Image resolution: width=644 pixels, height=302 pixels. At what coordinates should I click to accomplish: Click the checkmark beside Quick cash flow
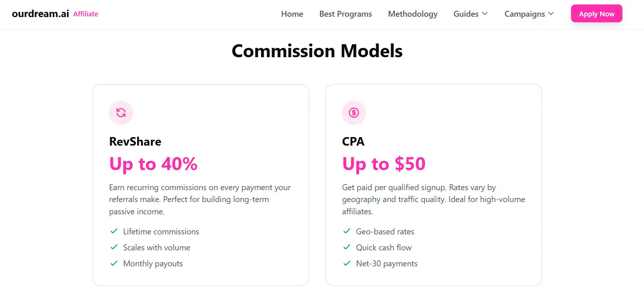(347, 247)
